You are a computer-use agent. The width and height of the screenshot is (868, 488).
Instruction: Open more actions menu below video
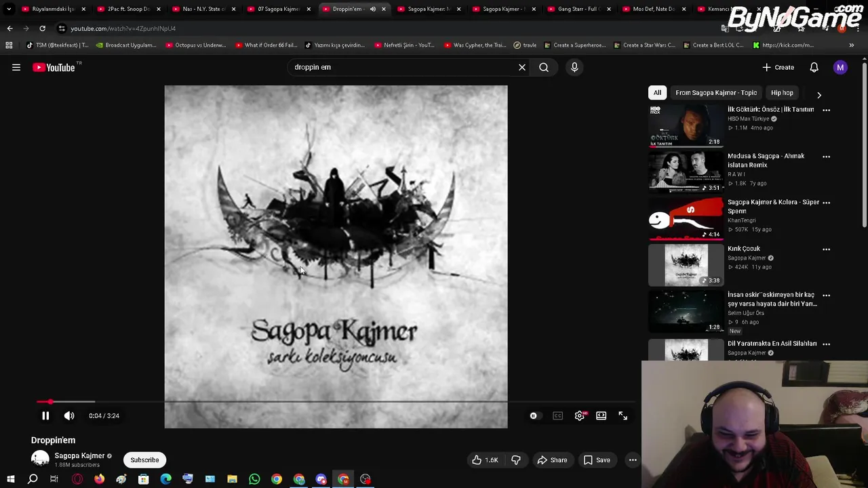click(x=632, y=460)
